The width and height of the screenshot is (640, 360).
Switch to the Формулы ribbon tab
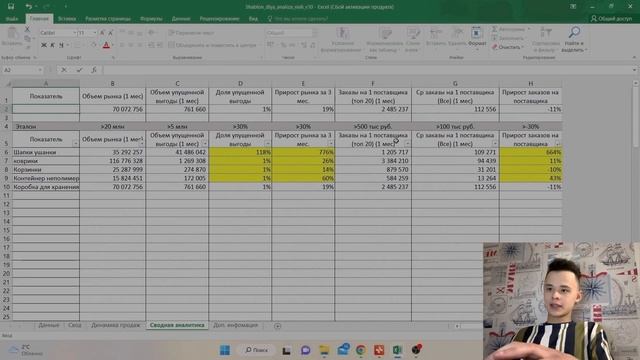[x=151, y=19]
